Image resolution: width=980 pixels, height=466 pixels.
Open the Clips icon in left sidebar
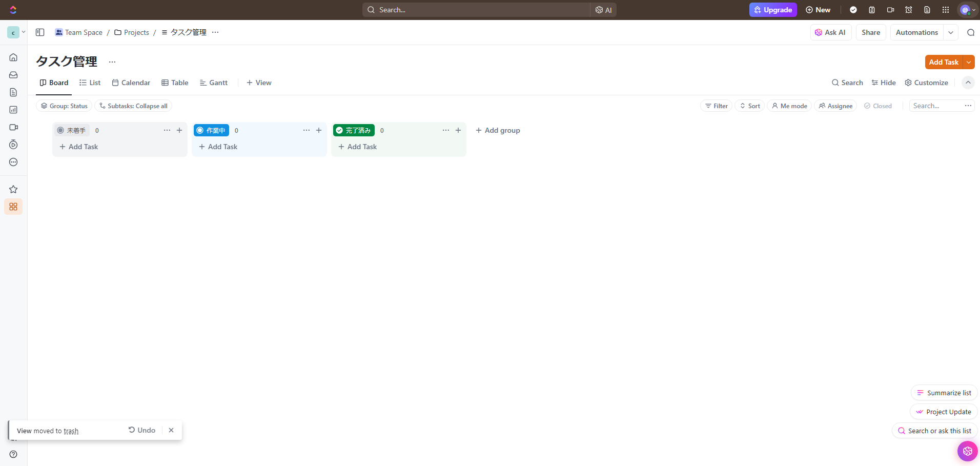point(13,127)
